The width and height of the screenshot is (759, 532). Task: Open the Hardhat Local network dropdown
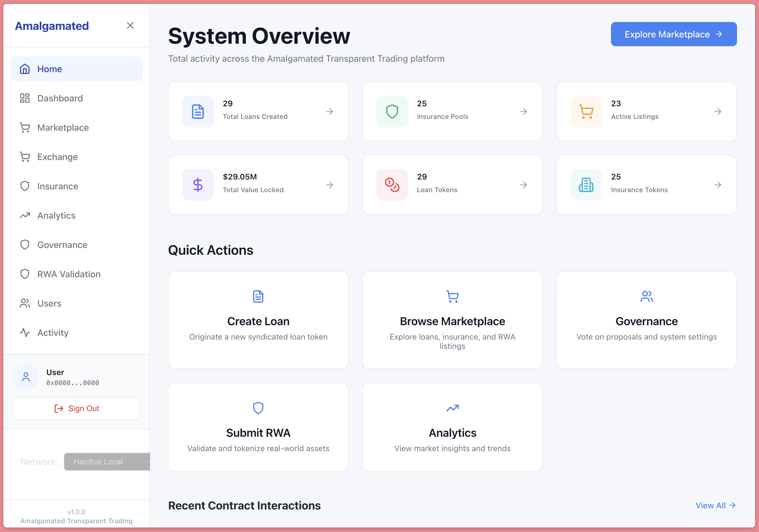tap(107, 462)
